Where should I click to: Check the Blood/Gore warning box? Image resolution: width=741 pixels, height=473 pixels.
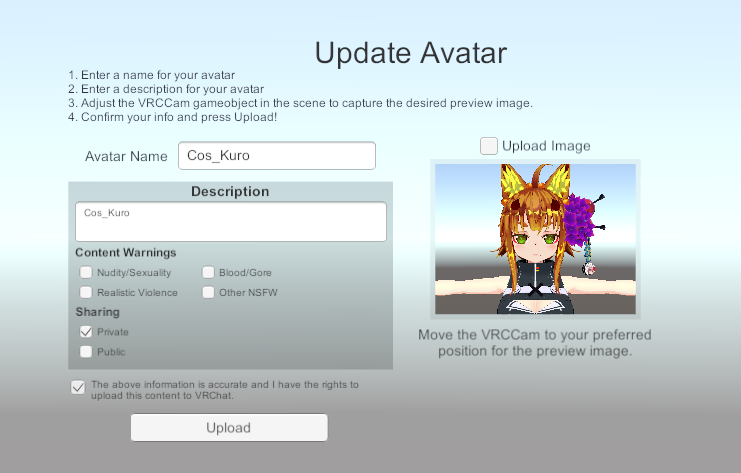pos(209,272)
